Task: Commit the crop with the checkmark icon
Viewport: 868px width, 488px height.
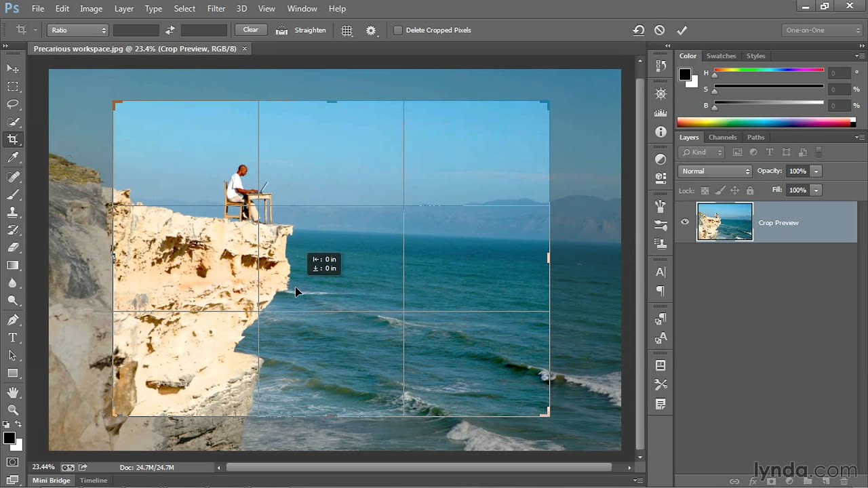Action: click(682, 30)
